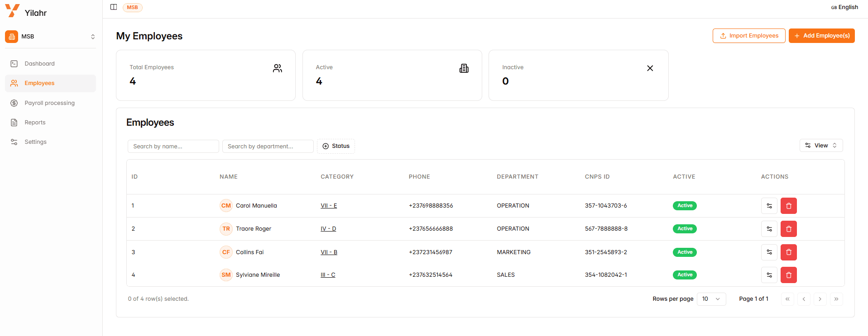This screenshot has width=868, height=336.
Task: Click name Sylviane Mireille
Action: [258, 275]
